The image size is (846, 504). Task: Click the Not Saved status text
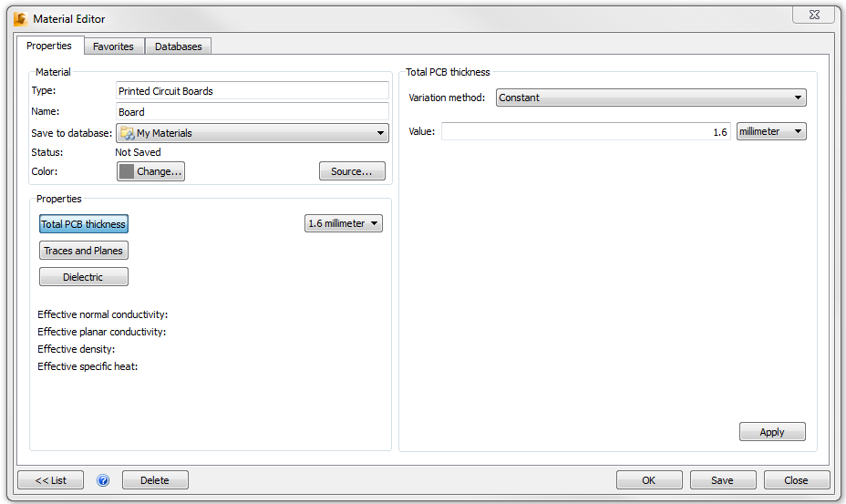139,152
